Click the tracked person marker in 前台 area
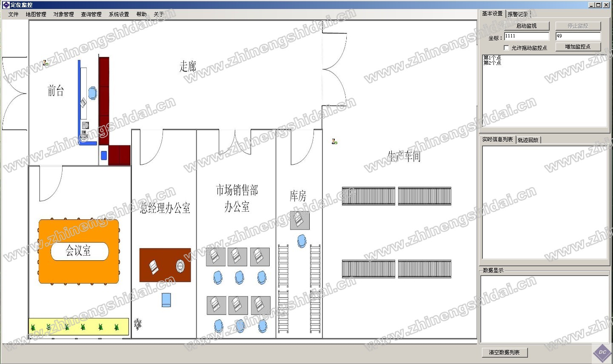The width and height of the screenshot is (613, 364). 46,63
